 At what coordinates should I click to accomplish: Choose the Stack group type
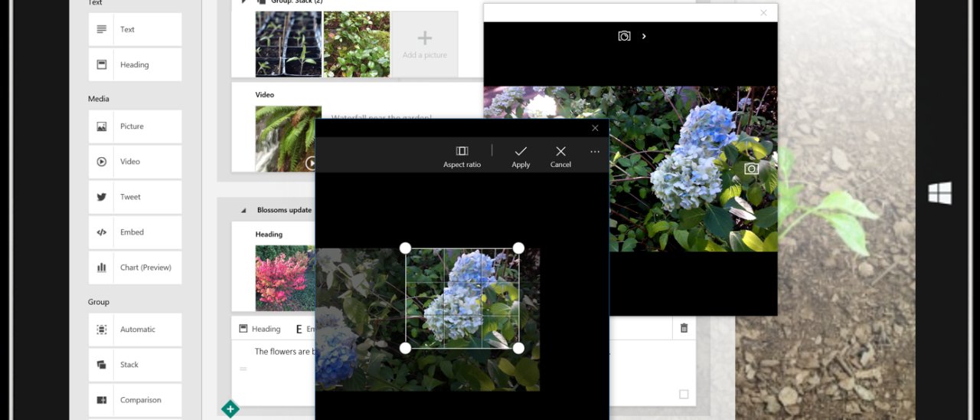[135, 365]
